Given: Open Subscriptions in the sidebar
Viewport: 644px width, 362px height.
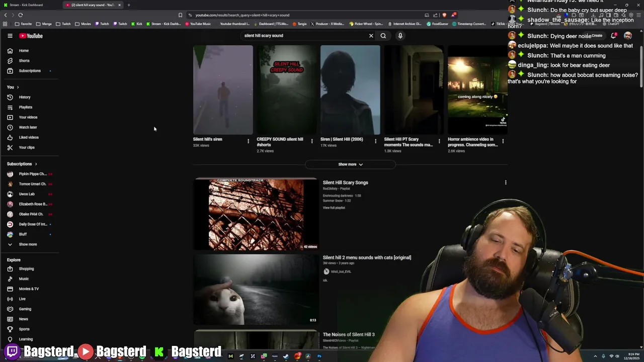Looking at the screenshot, I should click(x=30, y=71).
